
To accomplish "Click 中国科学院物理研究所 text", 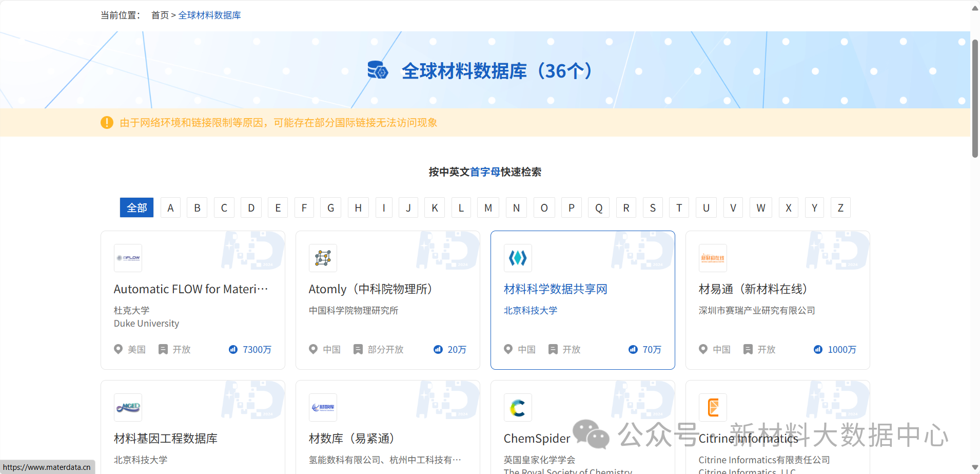I will point(354,310).
